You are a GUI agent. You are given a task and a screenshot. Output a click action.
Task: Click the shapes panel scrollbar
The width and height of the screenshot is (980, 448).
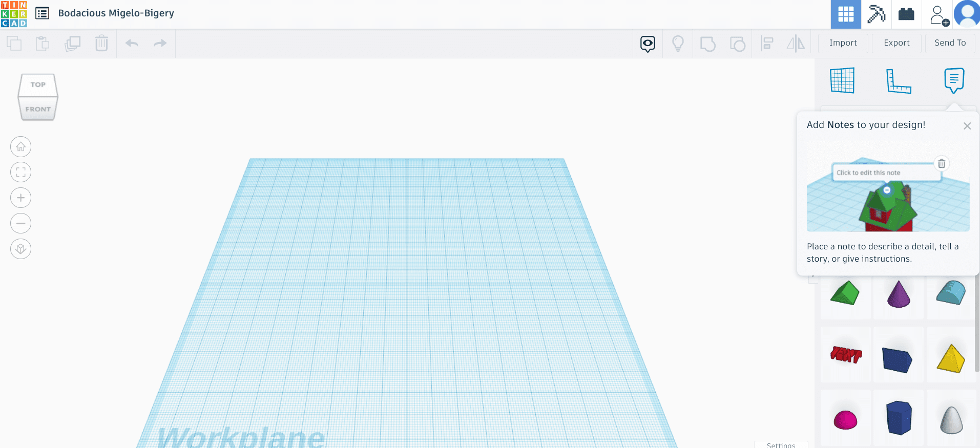tap(977, 323)
